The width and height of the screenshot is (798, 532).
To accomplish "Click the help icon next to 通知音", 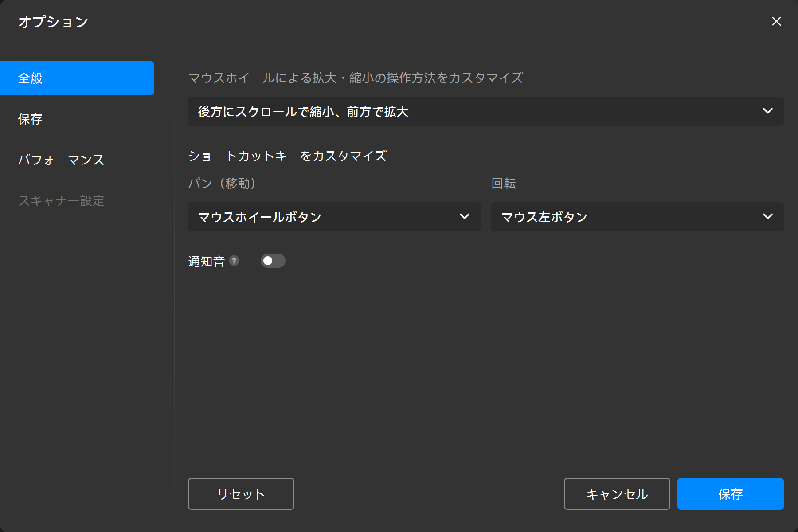I will 234,261.
